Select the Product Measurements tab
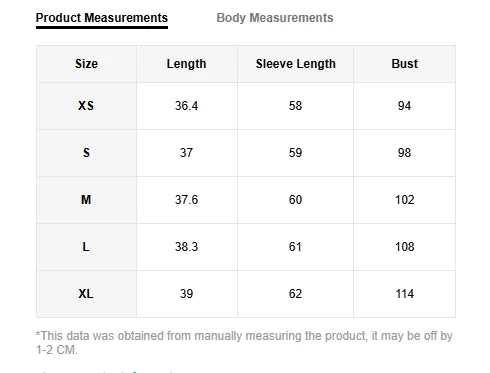490x373 pixels. tap(102, 18)
